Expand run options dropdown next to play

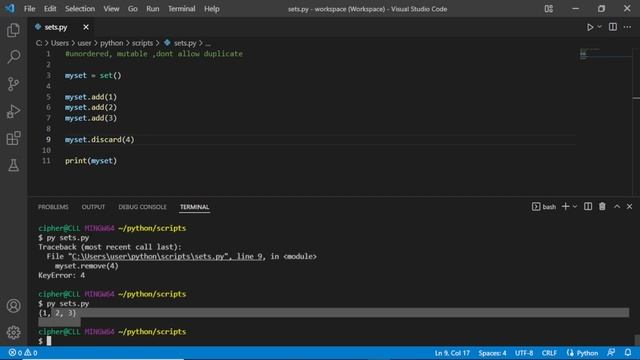coord(600,27)
